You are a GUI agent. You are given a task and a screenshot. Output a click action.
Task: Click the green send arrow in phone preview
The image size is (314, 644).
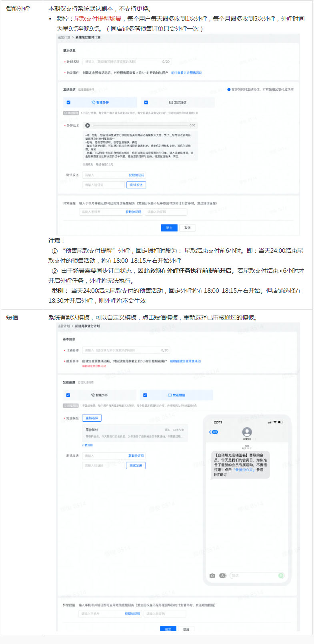click(281, 576)
